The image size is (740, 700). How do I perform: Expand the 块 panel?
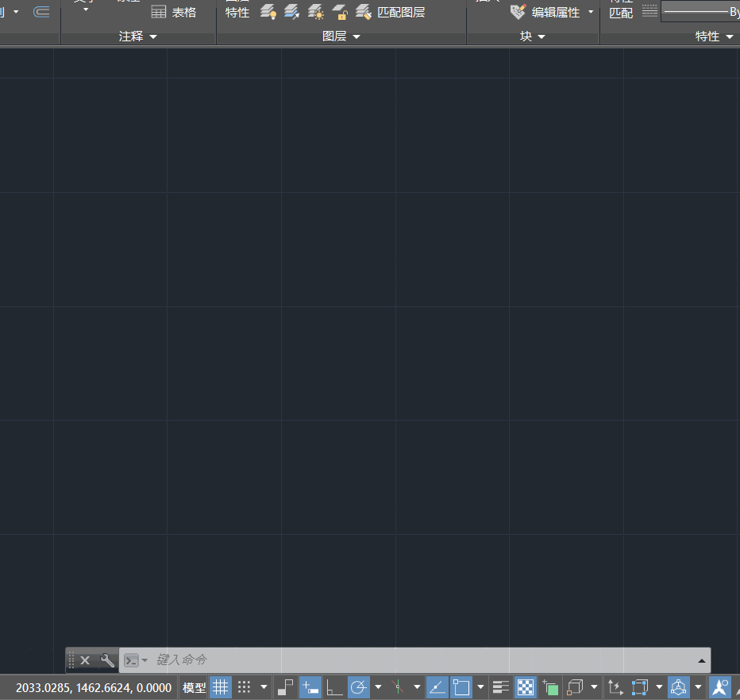[532, 37]
